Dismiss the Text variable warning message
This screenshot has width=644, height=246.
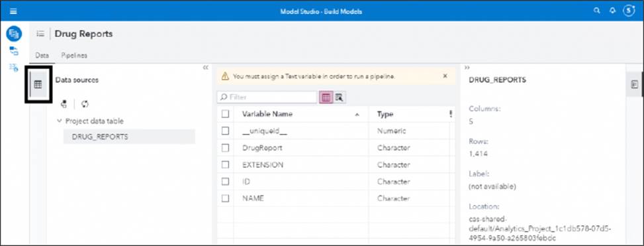[445, 76]
